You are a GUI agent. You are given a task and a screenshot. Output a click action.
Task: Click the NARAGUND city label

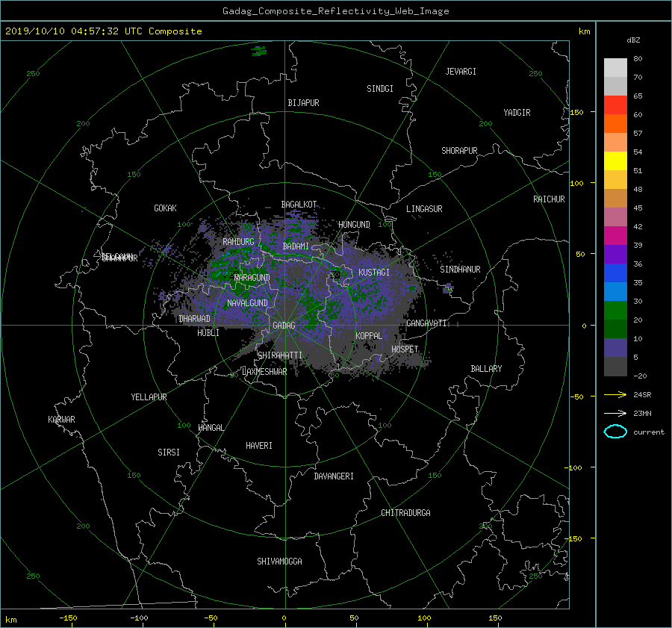(252, 278)
